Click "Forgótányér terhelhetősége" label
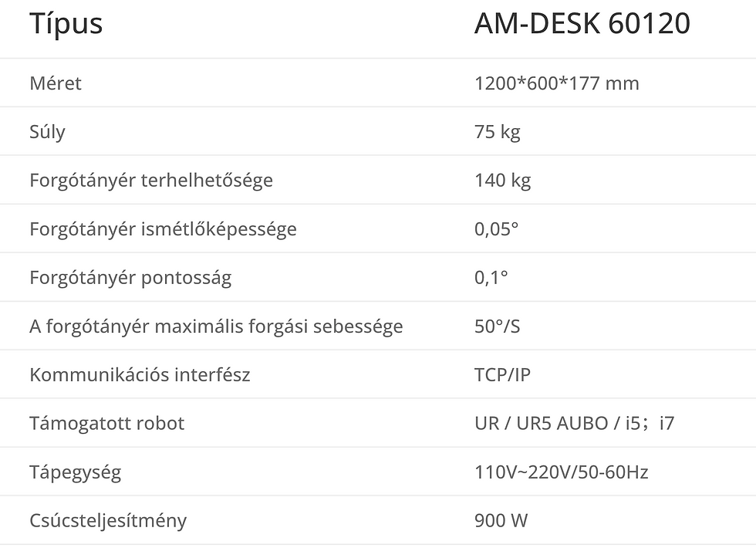 click(151, 181)
